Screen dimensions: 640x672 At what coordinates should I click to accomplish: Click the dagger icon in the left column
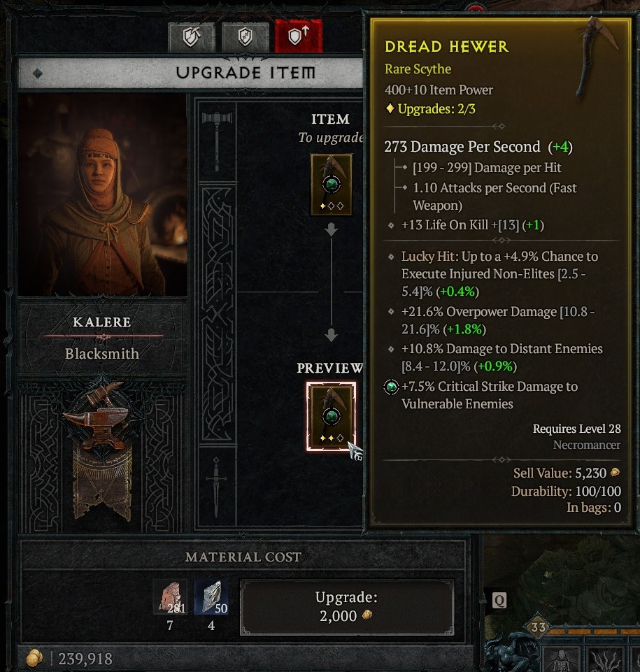[216, 487]
